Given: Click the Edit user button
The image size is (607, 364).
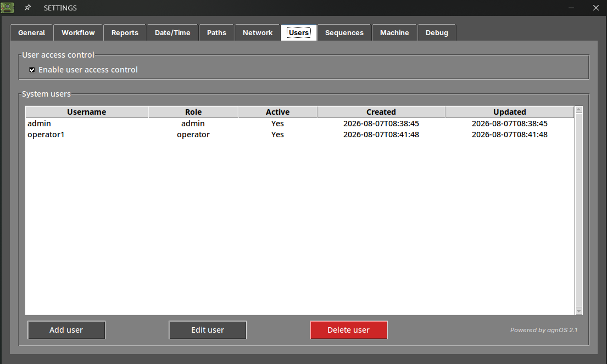Looking at the screenshot, I should (208, 330).
